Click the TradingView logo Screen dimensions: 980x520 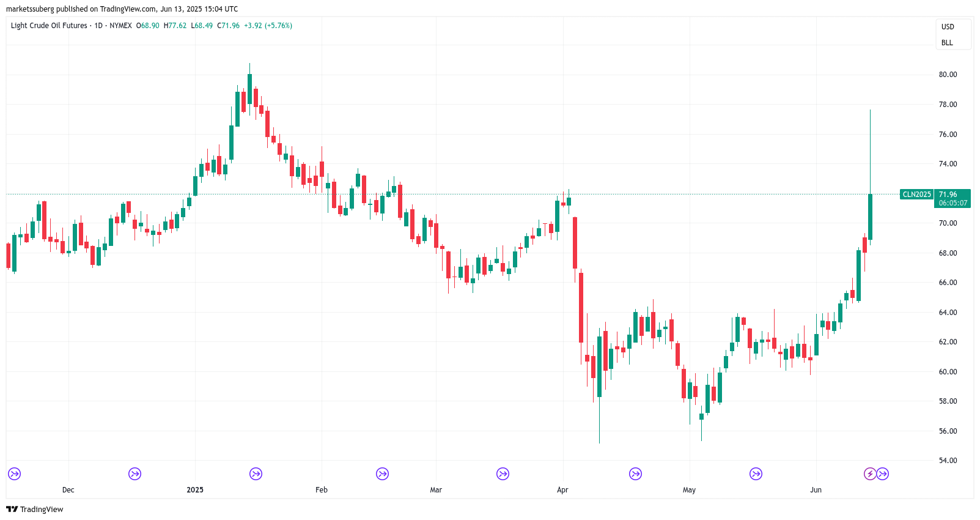[35, 509]
